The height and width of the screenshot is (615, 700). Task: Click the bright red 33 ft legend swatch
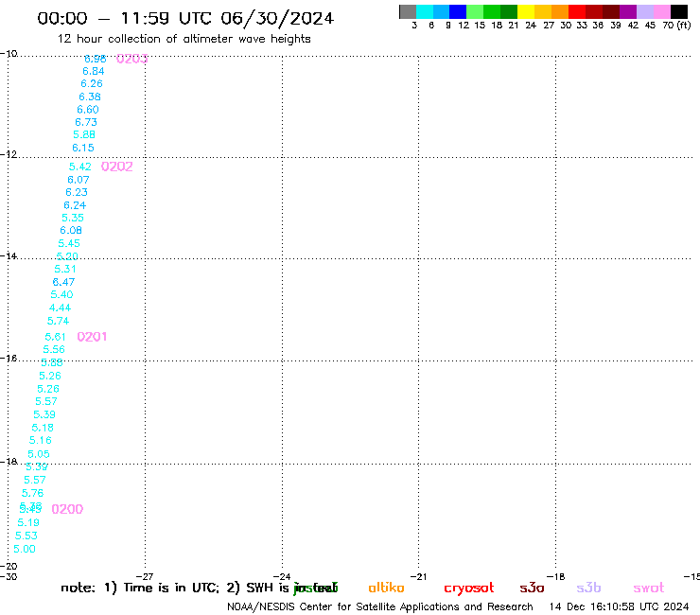577,11
